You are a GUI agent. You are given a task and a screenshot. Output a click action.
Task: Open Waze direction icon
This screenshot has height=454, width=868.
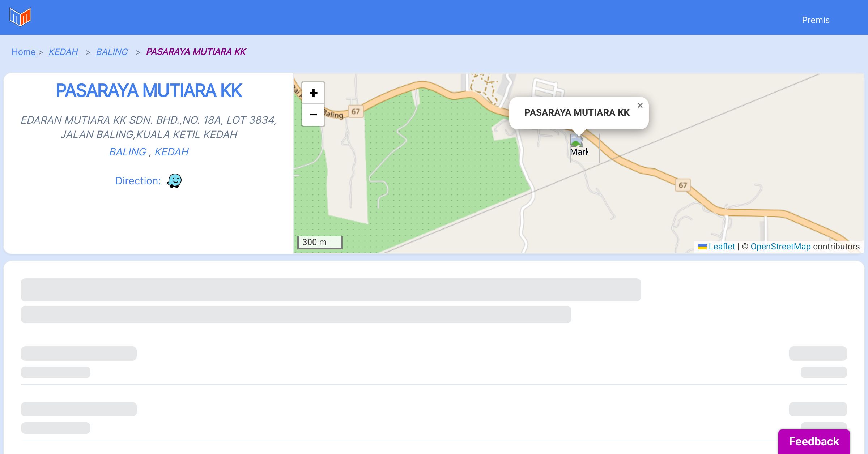(174, 181)
